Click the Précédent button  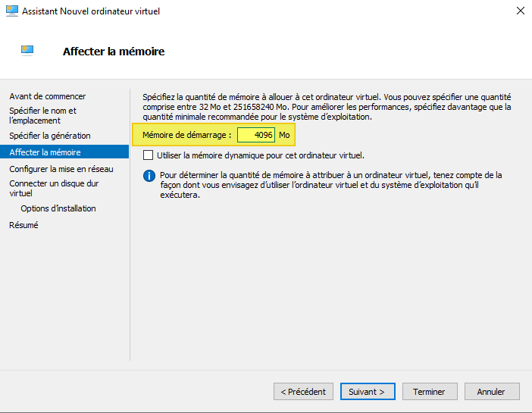303,392
